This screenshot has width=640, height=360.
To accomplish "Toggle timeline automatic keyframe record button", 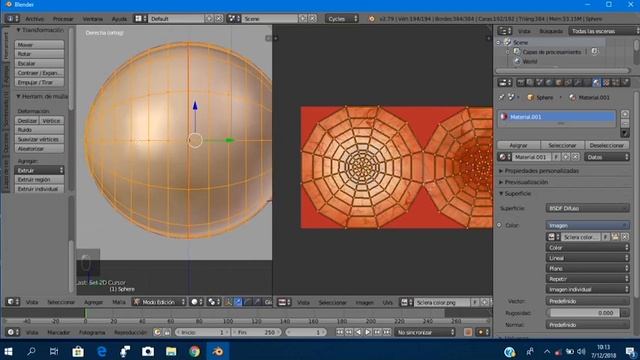I will [468, 332].
